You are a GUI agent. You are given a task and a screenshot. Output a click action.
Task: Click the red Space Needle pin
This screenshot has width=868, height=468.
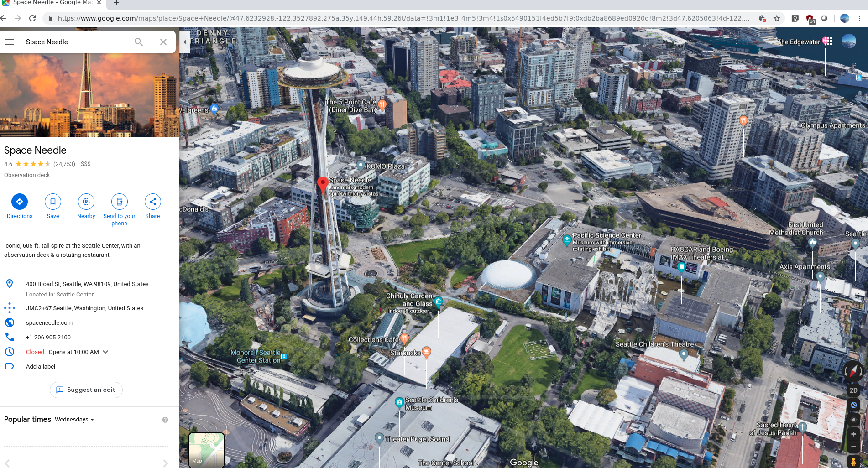tap(323, 185)
